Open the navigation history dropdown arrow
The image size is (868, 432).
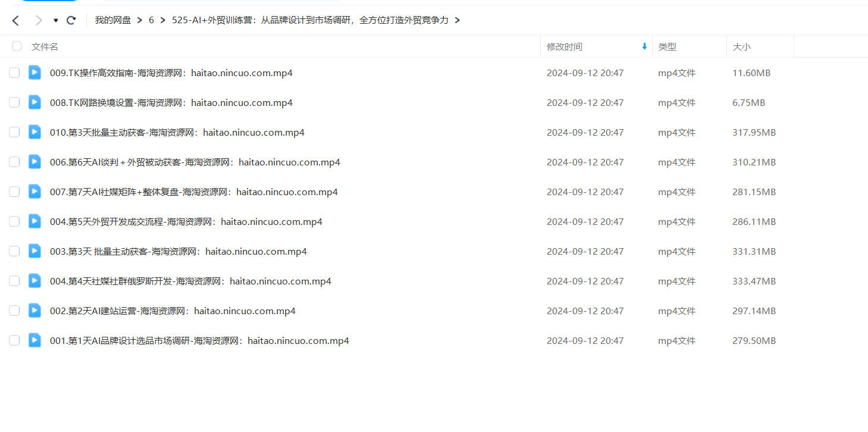point(56,21)
